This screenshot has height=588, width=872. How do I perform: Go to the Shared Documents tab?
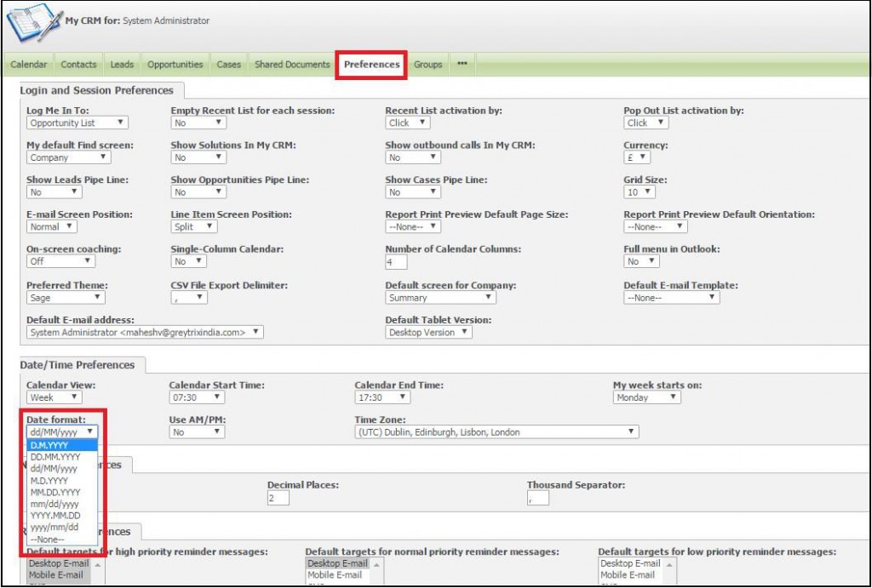tap(292, 65)
